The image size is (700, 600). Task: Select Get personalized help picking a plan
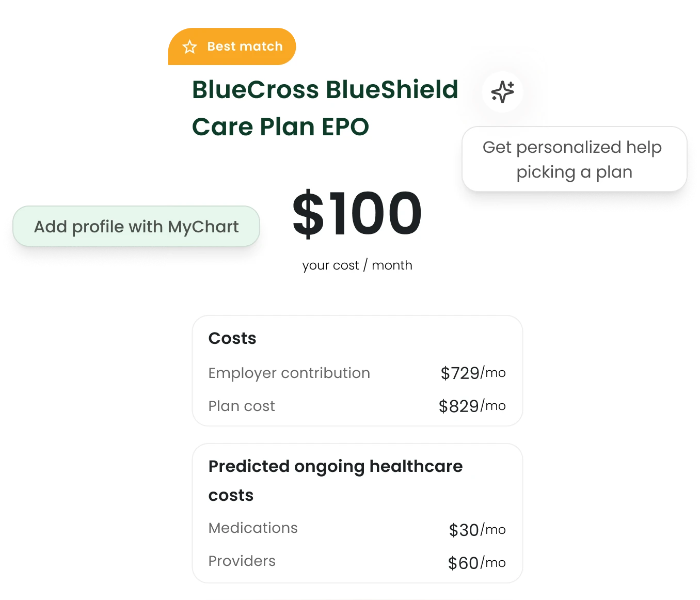point(573,159)
